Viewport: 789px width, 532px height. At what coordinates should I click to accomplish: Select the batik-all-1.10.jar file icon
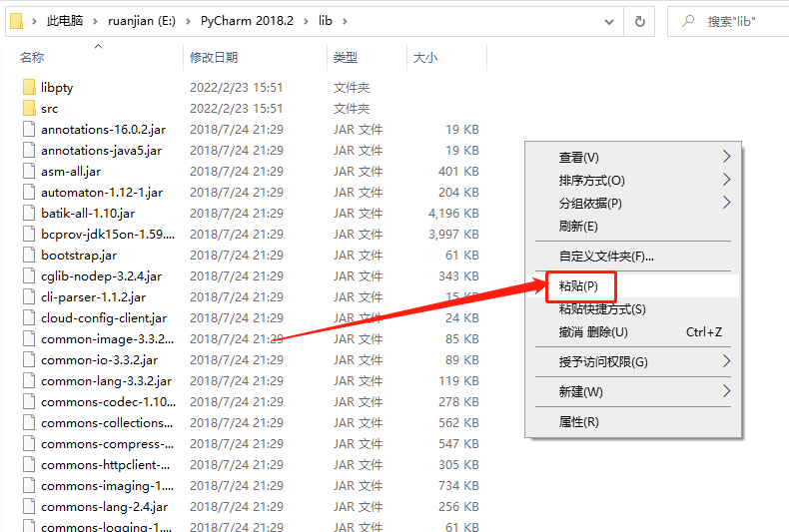[x=29, y=214]
